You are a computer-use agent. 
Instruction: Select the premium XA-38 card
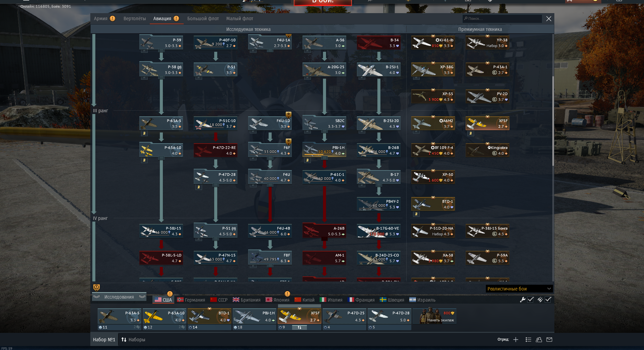coord(433,258)
